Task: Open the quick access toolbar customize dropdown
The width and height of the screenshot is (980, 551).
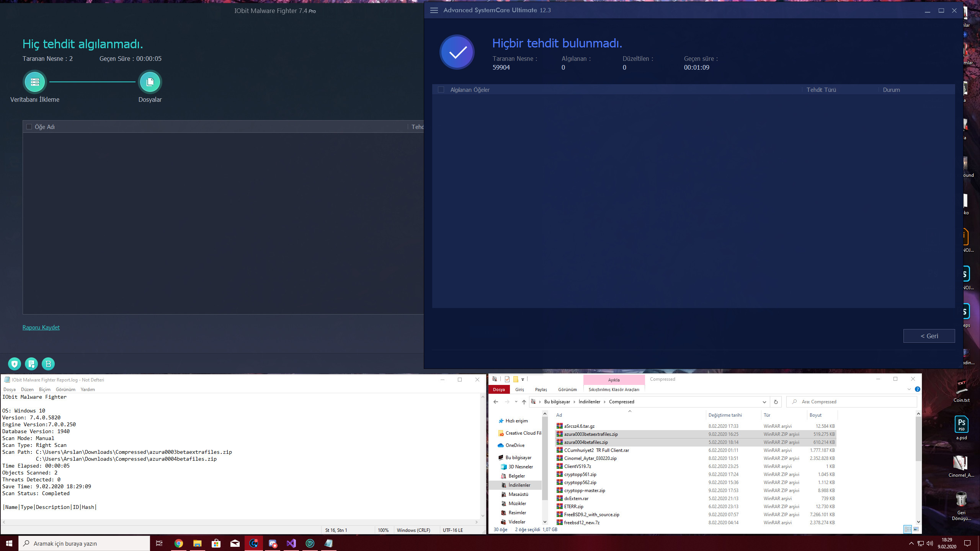Action: pyautogui.click(x=523, y=379)
